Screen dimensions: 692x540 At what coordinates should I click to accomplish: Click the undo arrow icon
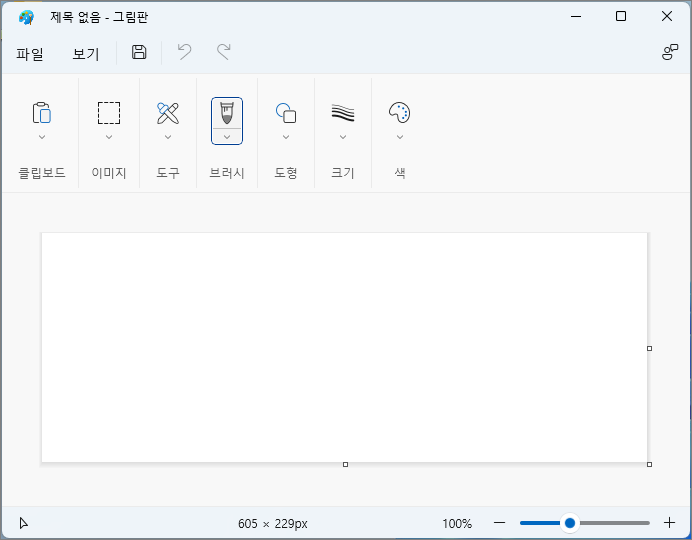(184, 52)
